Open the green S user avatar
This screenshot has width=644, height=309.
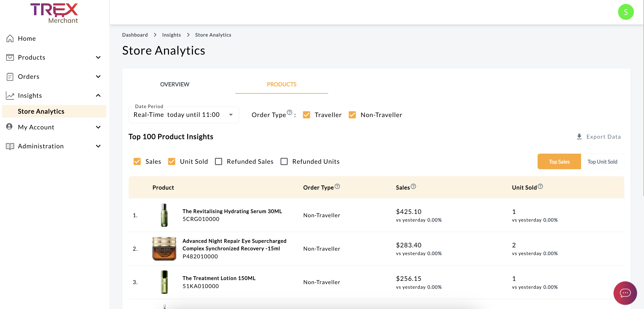coord(626,12)
